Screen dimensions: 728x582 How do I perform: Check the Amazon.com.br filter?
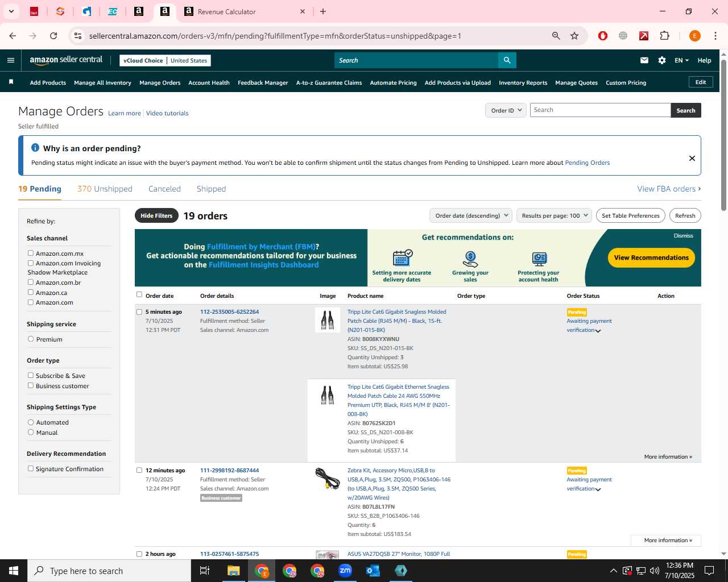[31, 282]
